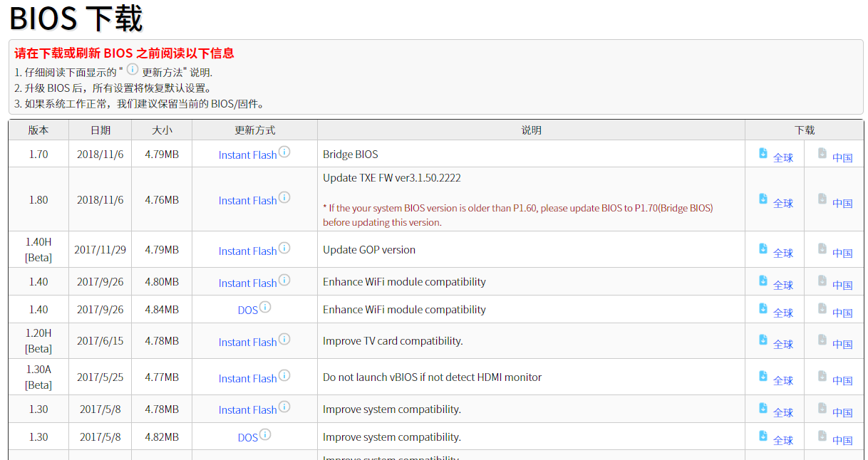This screenshot has width=868, height=460.
Task: Click the info icon next to DOS for 2017/5/8
Action: click(265, 434)
